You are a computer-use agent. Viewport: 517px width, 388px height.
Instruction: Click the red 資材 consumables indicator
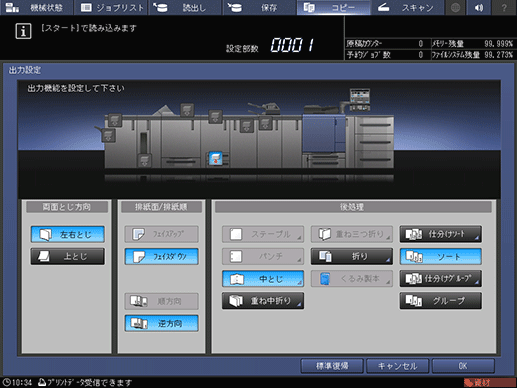pyautogui.click(x=489, y=383)
